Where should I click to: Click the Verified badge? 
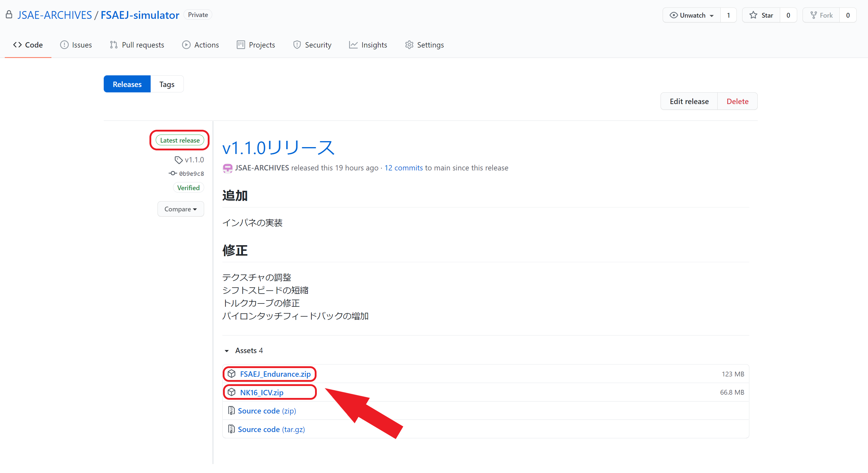(x=188, y=188)
